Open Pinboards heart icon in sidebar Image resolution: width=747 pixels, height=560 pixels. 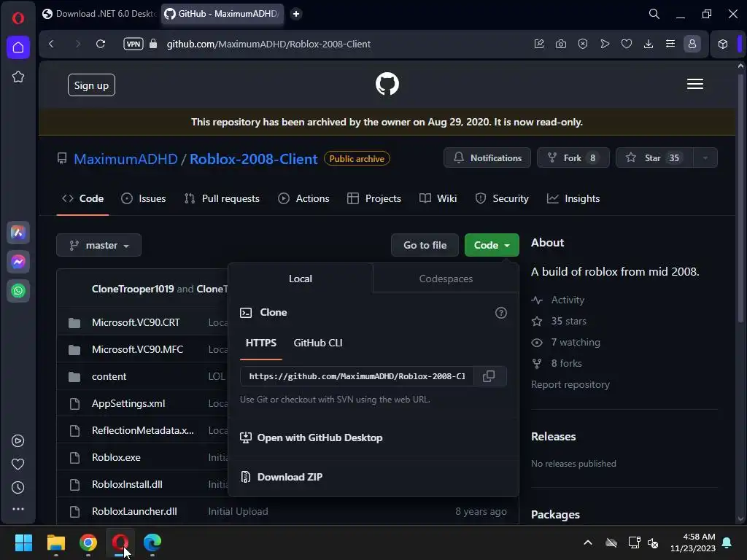click(18, 464)
